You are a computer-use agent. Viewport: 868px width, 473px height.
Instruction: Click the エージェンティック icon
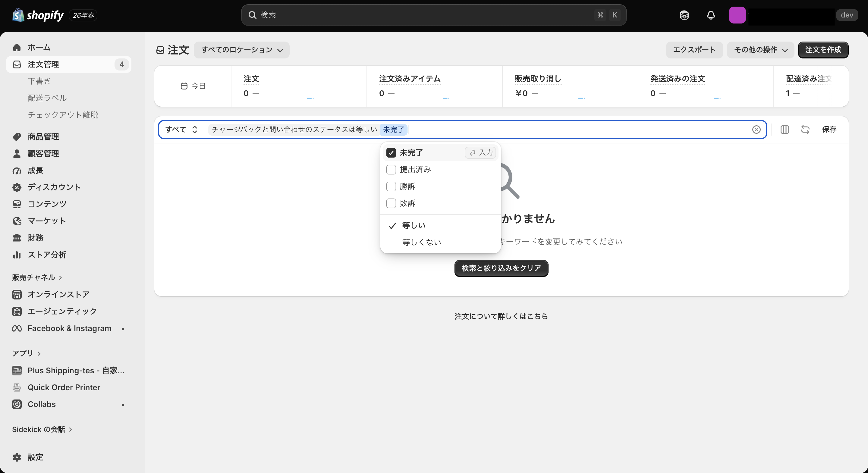pos(17,311)
